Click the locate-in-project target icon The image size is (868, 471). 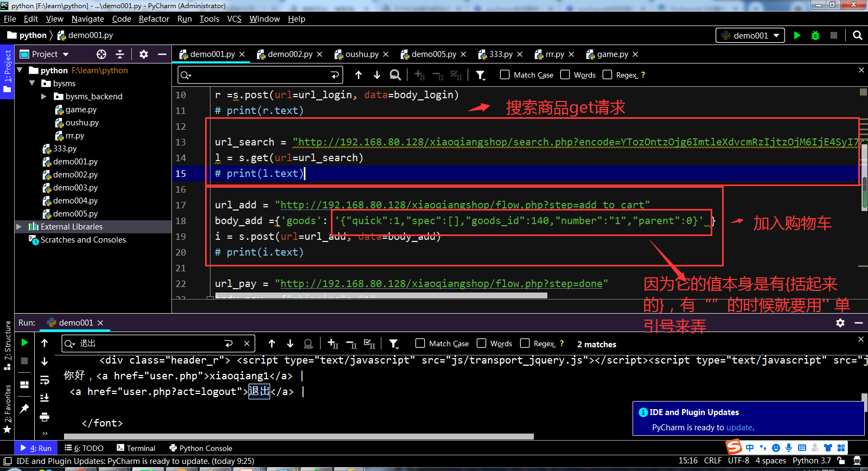coord(101,54)
